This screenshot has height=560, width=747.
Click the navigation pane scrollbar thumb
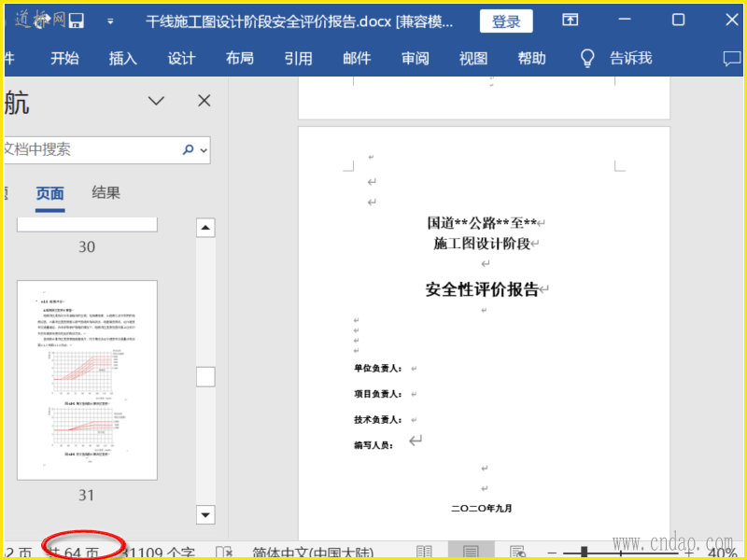coord(205,377)
